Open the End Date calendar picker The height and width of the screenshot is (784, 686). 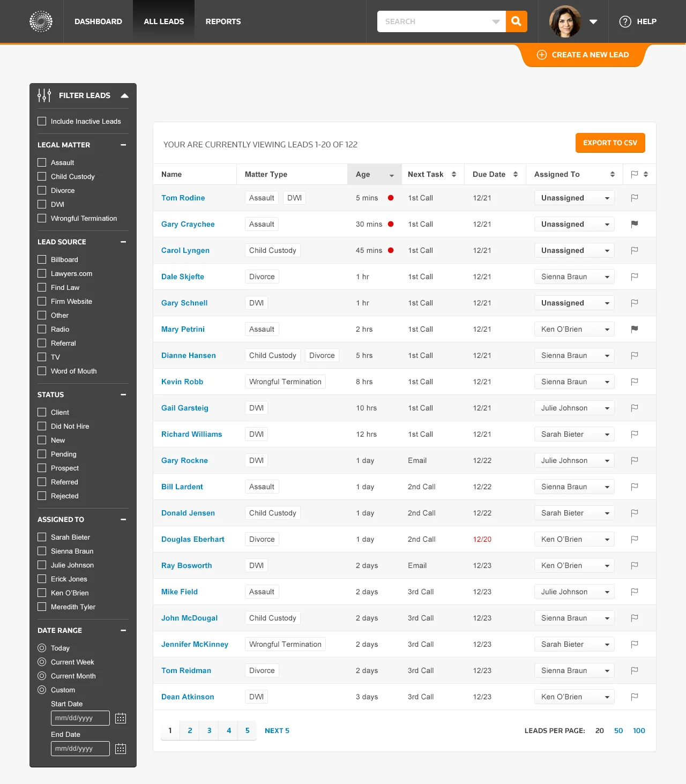[x=121, y=749]
